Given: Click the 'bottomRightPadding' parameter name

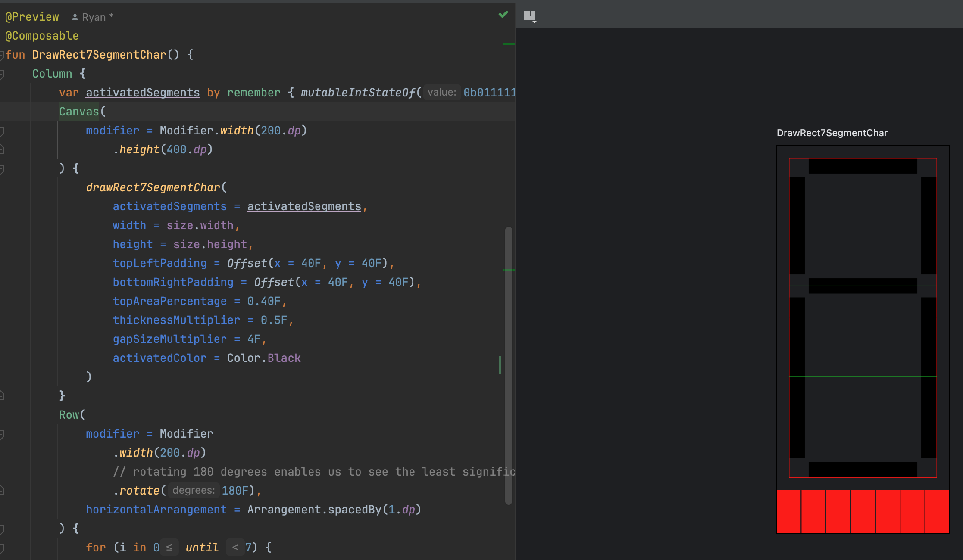Looking at the screenshot, I should click(x=173, y=282).
